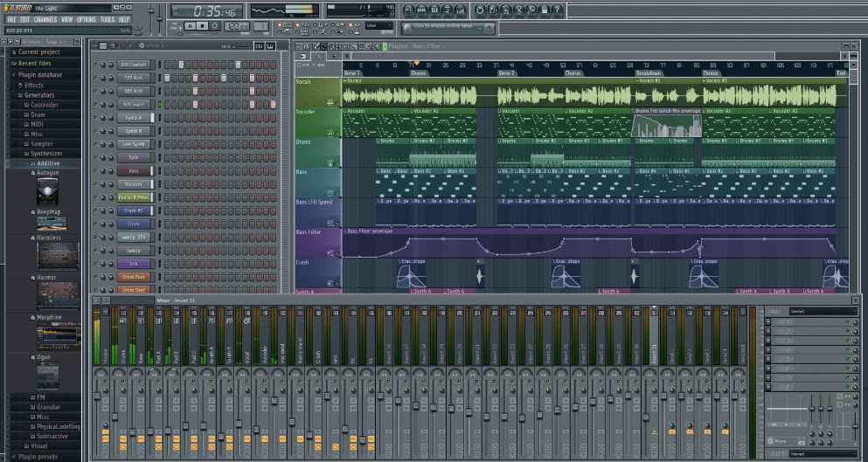Adjust the swing slider in channel window

coord(240,45)
